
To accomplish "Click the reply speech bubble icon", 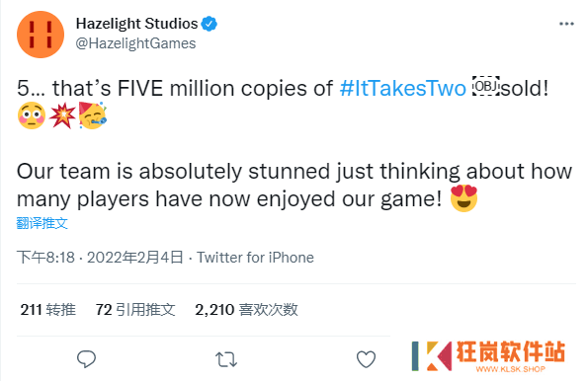I will coord(86,359).
